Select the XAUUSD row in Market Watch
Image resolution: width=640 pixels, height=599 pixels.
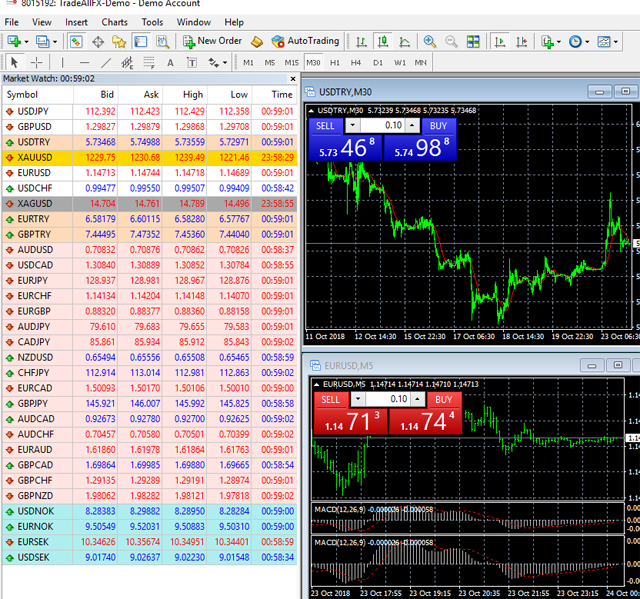pyautogui.click(x=149, y=158)
